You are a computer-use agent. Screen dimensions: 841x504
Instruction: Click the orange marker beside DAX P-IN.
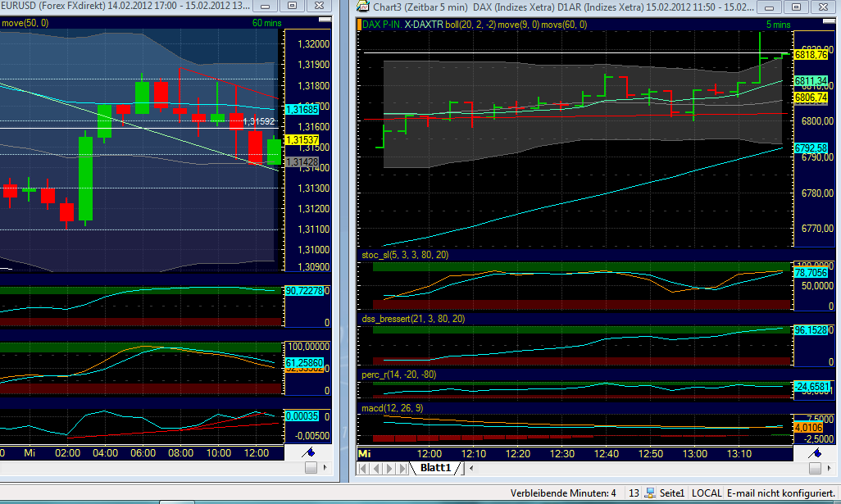coord(360,25)
